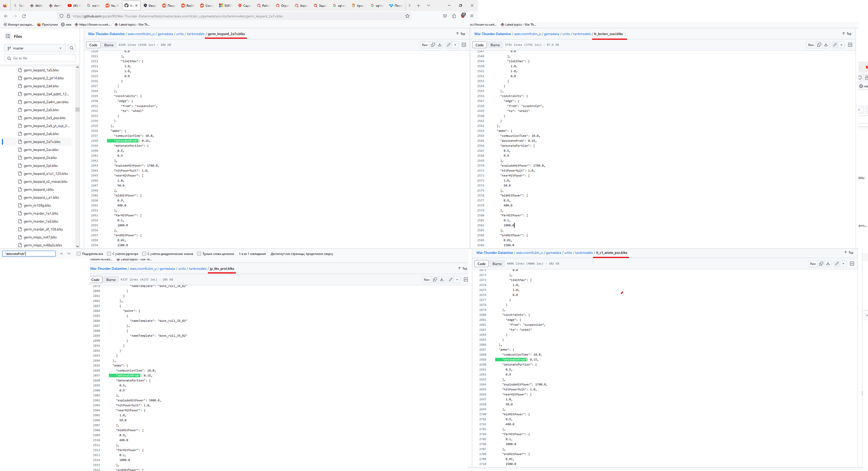This screenshot has height=471, width=868.
Task: Reload the current browser page
Action: tap(24, 16)
